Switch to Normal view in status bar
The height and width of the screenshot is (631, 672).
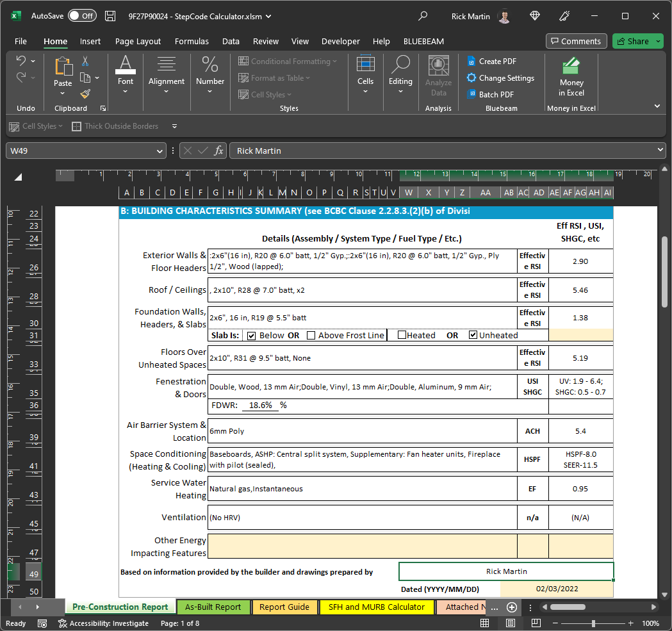(485, 623)
